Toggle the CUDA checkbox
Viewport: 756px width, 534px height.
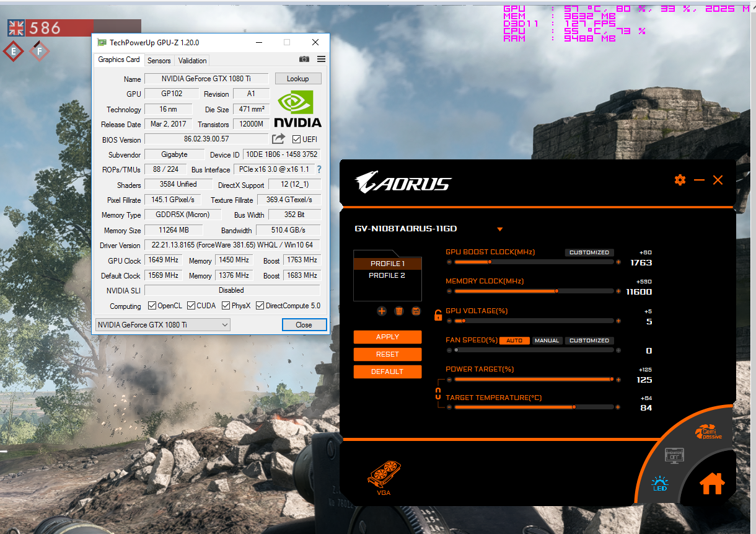pyautogui.click(x=191, y=306)
